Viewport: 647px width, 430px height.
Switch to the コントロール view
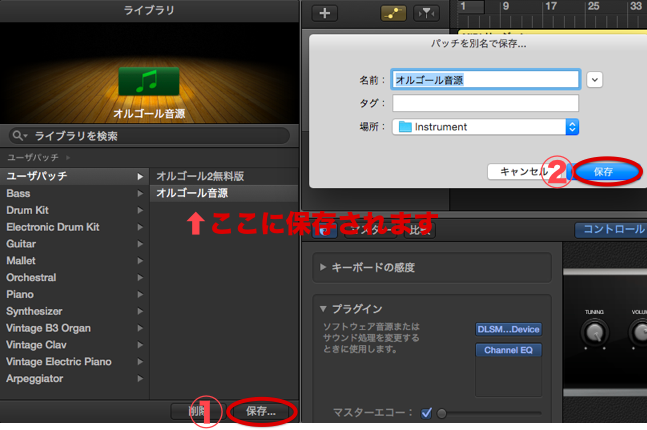tap(610, 229)
